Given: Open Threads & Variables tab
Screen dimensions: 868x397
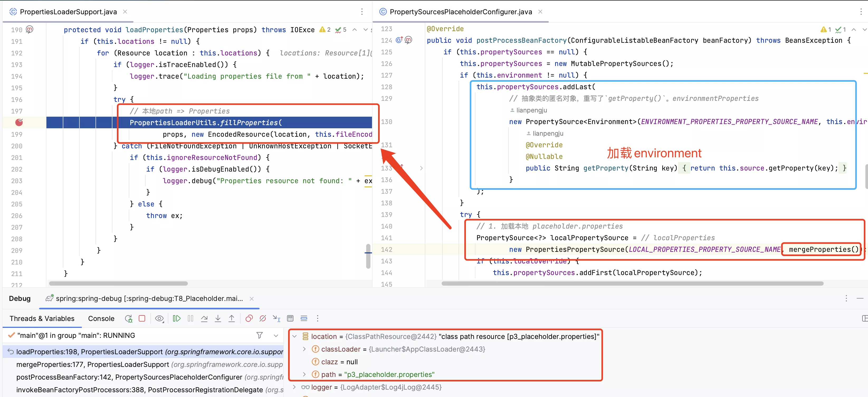Looking at the screenshot, I should coord(42,319).
